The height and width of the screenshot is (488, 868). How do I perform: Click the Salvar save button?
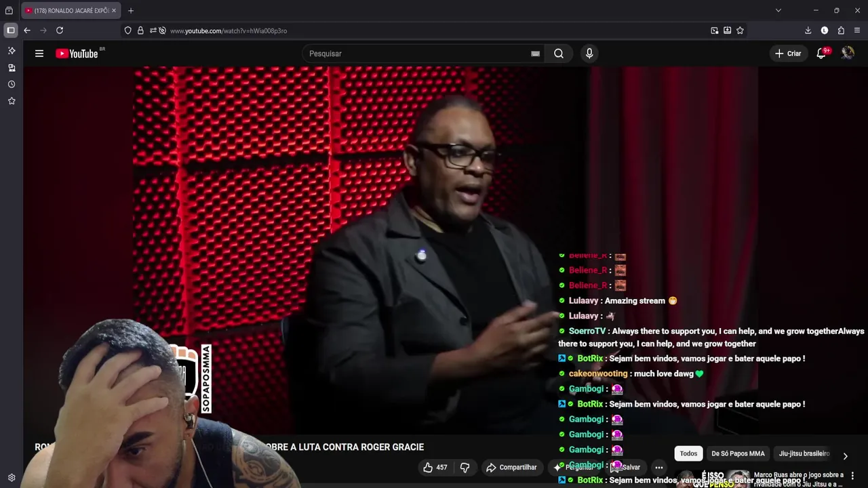[x=625, y=467]
